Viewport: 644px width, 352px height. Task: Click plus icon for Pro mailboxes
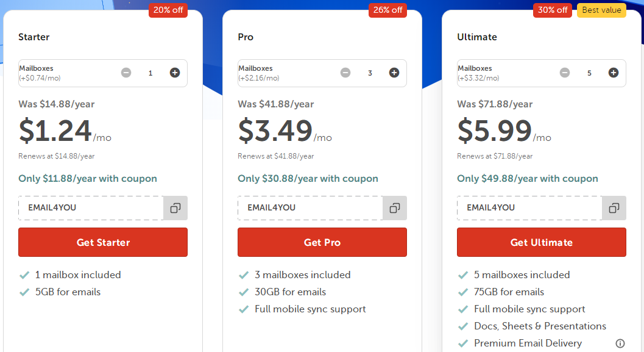click(x=394, y=73)
